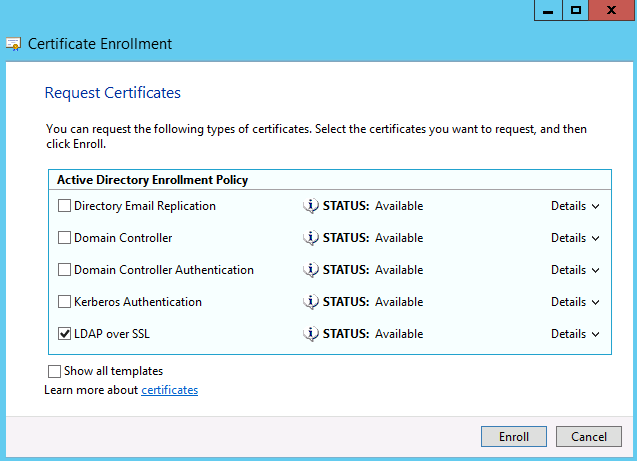Click the info icon beside Directory Email Replication status

click(x=311, y=206)
